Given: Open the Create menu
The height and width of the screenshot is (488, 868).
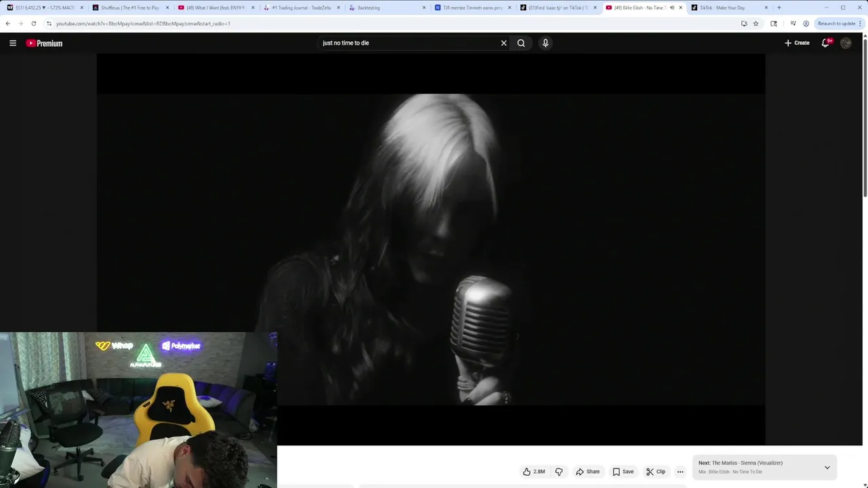Looking at the screenshot, I should coord(797,43).
